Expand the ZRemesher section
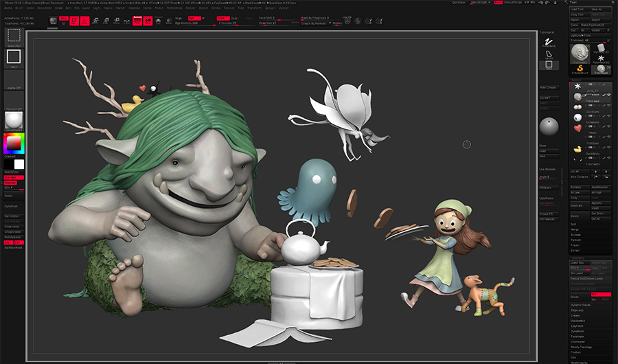This screenshot has height=364, width=618. [x=577, y=342]
